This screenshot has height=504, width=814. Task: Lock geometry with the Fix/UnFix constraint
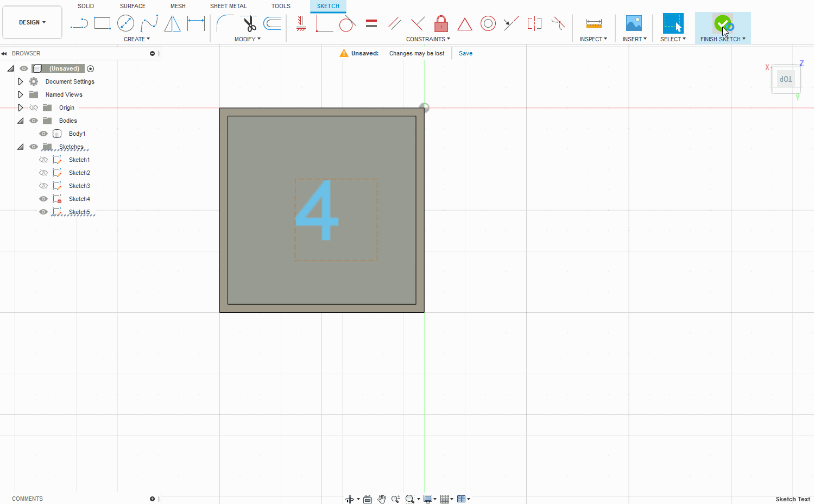click(441, 23)
